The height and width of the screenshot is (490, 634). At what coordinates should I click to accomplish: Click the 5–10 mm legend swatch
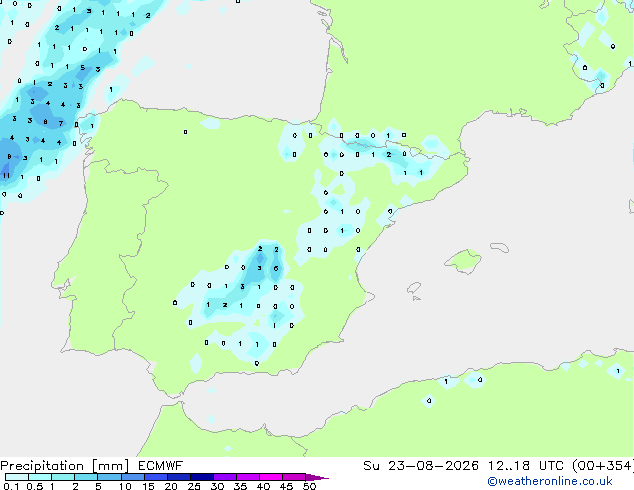pyautogui.click(x=109, y=477)
